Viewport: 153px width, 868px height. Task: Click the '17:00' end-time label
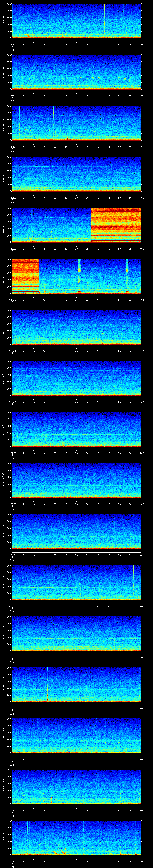coord(141,147)
